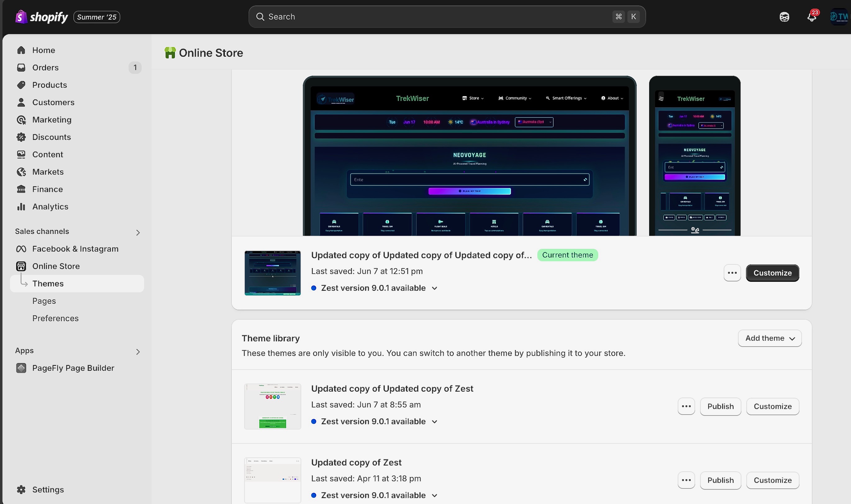Click the Content image icon
Screen dimensions: 851x504
tap(21, 155)
